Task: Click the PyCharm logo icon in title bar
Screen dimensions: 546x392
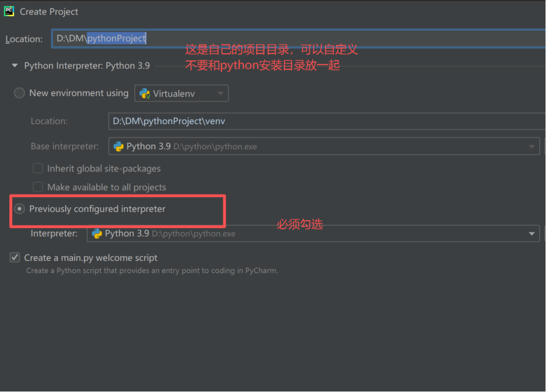Action: pos(9,11)
